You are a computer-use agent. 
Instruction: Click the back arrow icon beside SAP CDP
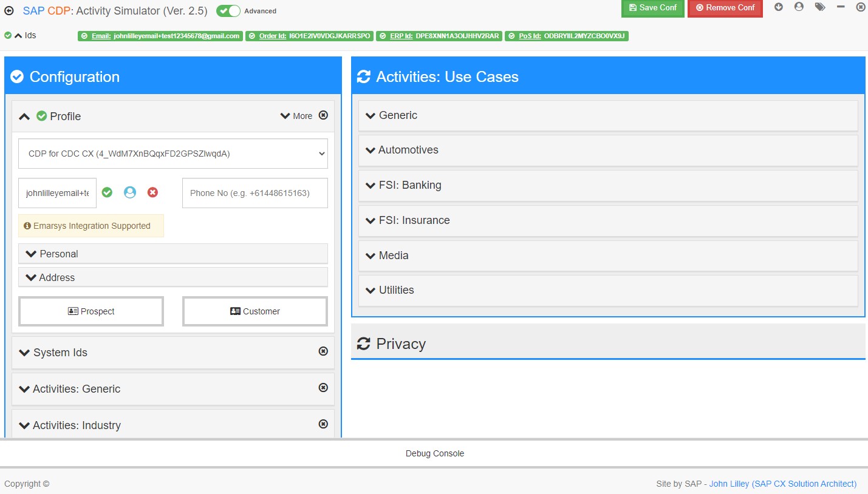[9, 10]
